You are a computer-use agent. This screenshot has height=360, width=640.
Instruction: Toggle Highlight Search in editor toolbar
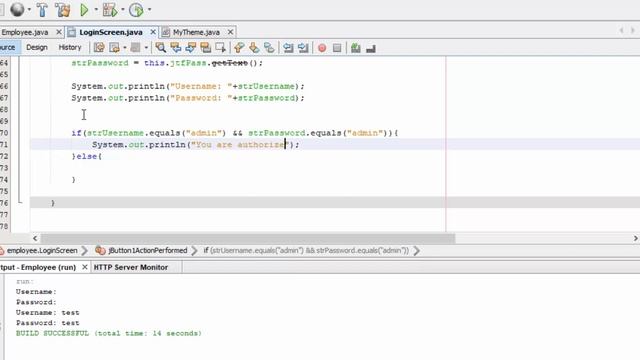(205, 48)
